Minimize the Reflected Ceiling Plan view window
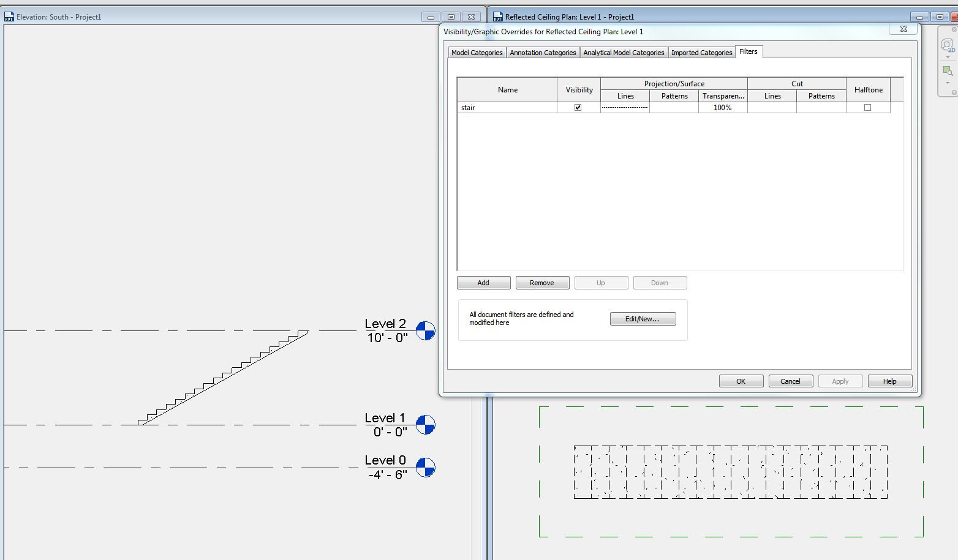 coord(919,17)
